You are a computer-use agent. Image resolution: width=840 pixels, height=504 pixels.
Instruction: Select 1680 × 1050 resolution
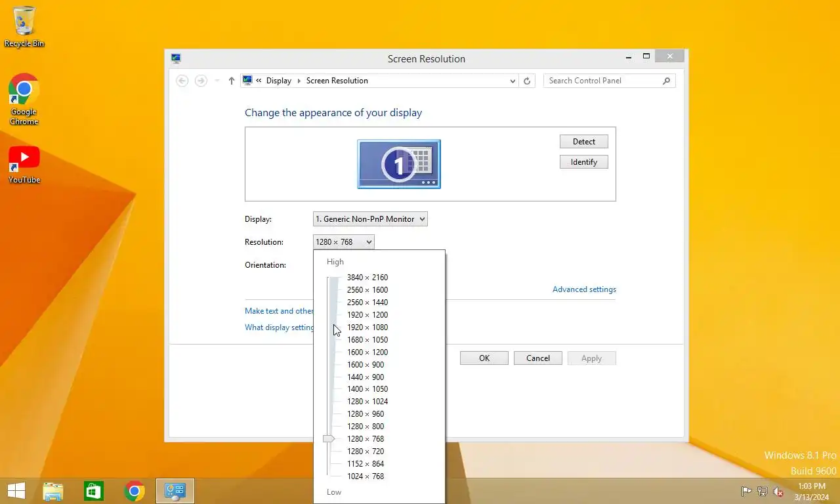coord(367,340)
